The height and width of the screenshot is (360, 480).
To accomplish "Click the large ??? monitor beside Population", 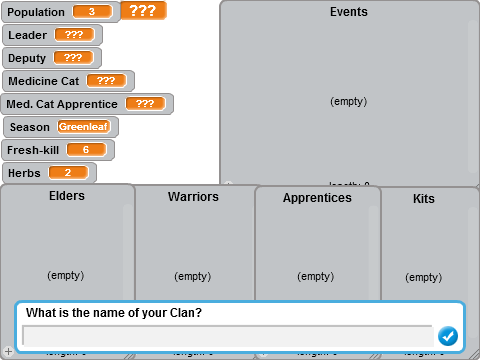I will click(x=143, y=11).
